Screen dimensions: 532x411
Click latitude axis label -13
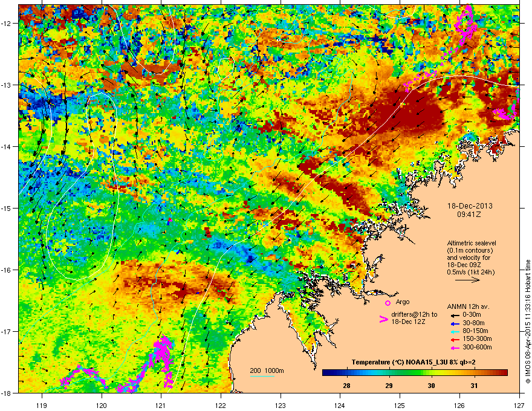(6, 85)
